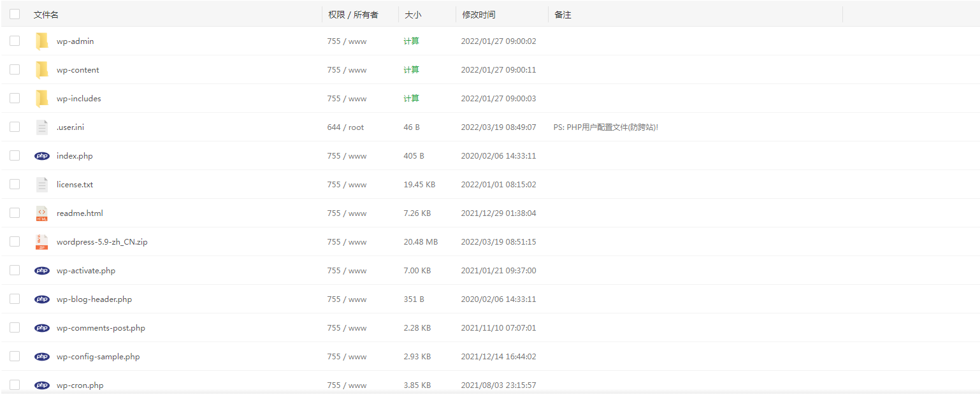Click the 19.45 KB size of license.txt

tap(419, 185)
